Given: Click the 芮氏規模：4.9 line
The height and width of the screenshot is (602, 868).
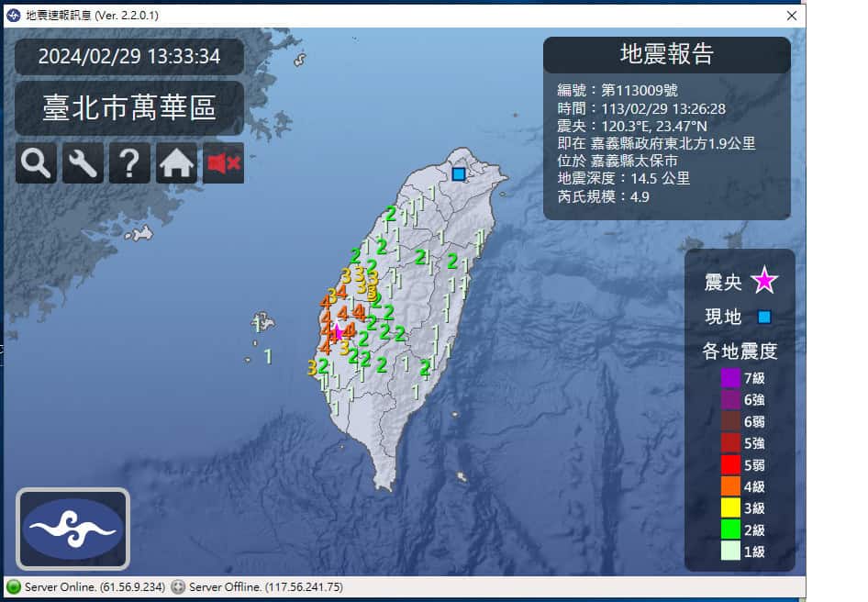Looking at the screenshot, I should coord(603,196).
